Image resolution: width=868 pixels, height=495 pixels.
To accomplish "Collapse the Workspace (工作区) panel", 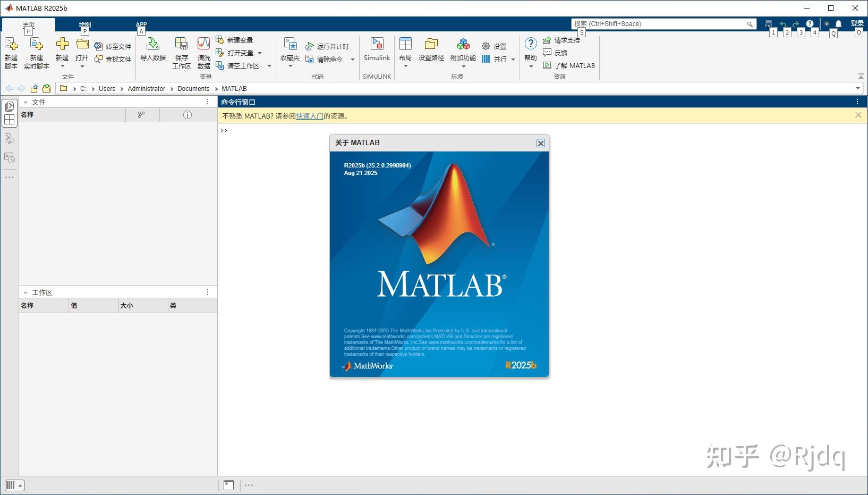I will [25, 292].
